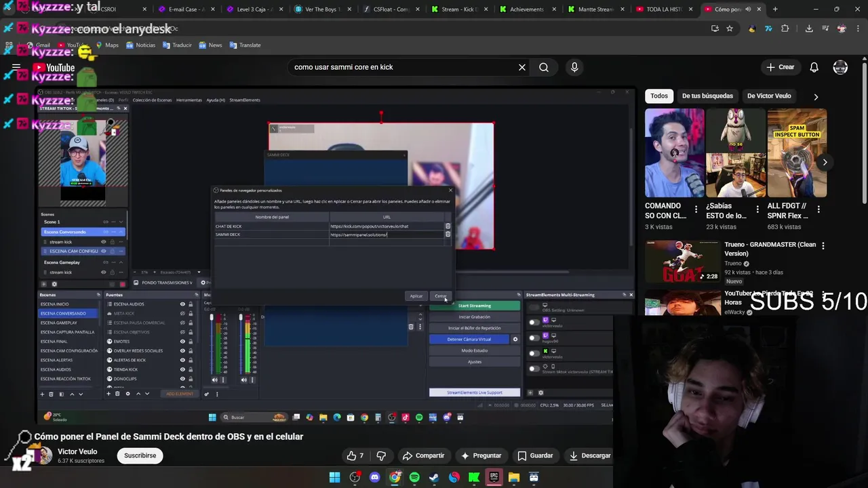Image resolution: width=868 pixels, height=488 pixels.
Task: Click the YouTube search input field
Action: coord(403,67)
